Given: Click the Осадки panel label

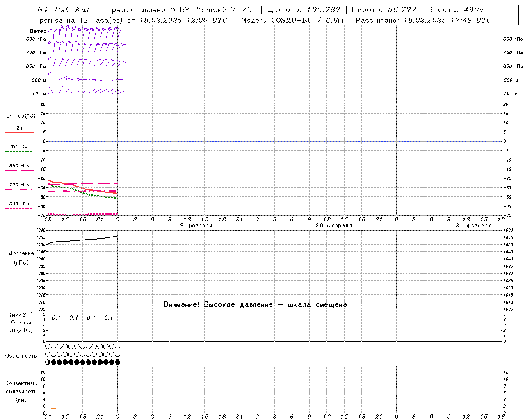Looking at the screenshot, I should [21, 322].
